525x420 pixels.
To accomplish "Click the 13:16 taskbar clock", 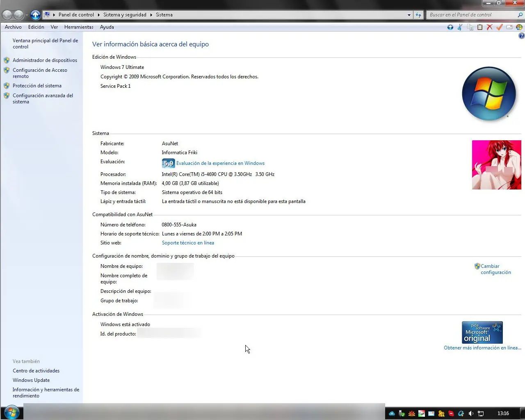I will (503, 413).
